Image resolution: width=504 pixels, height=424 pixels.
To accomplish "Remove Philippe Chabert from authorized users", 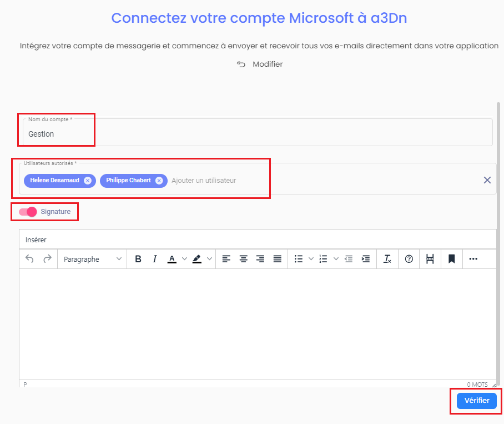I will click(159, 181).
